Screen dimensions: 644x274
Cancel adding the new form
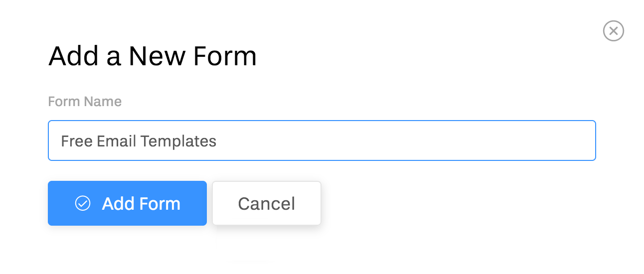267,203
